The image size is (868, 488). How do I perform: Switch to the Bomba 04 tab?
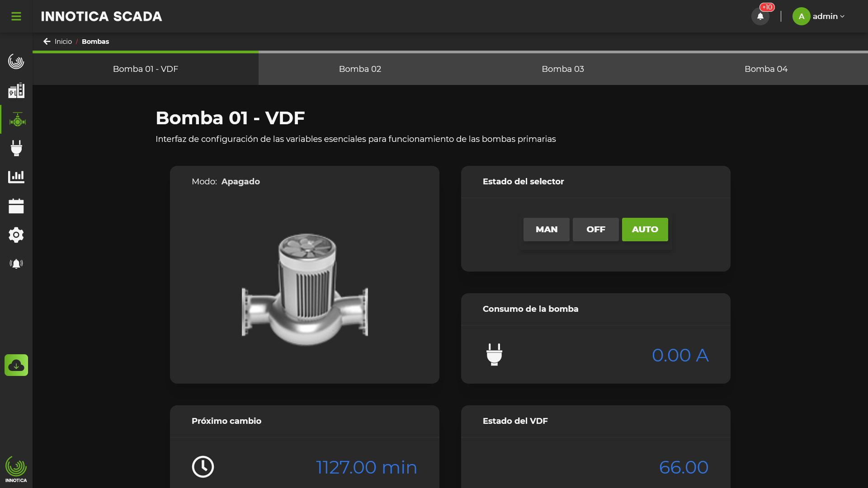[766, 69]
